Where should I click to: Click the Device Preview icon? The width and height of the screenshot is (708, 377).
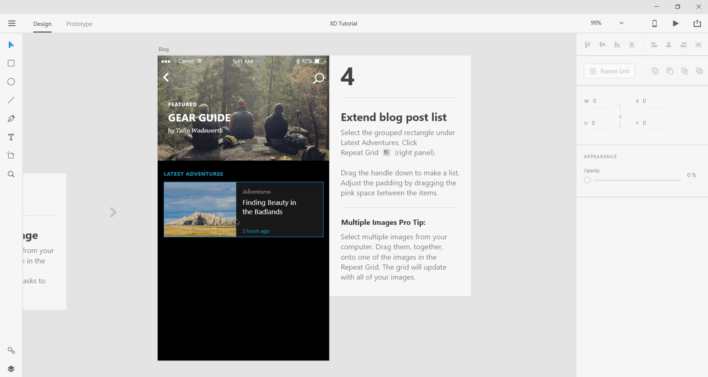pos(654,23)
